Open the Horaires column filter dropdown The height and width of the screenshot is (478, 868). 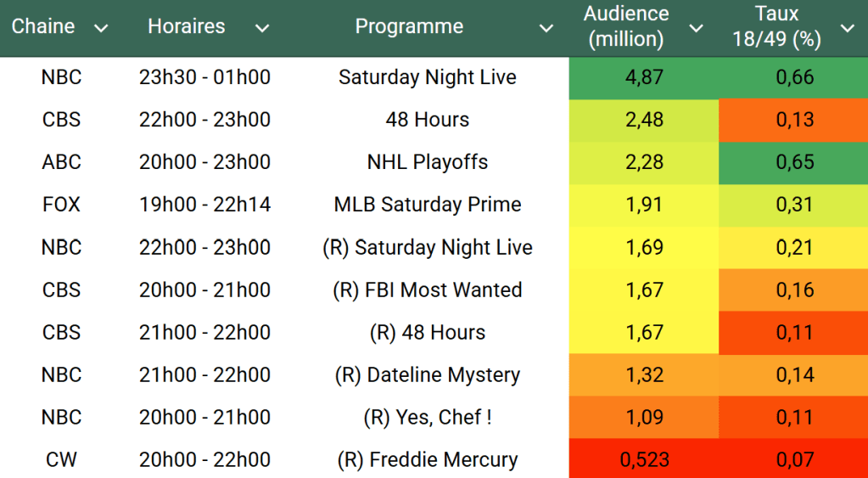(262, 29)
